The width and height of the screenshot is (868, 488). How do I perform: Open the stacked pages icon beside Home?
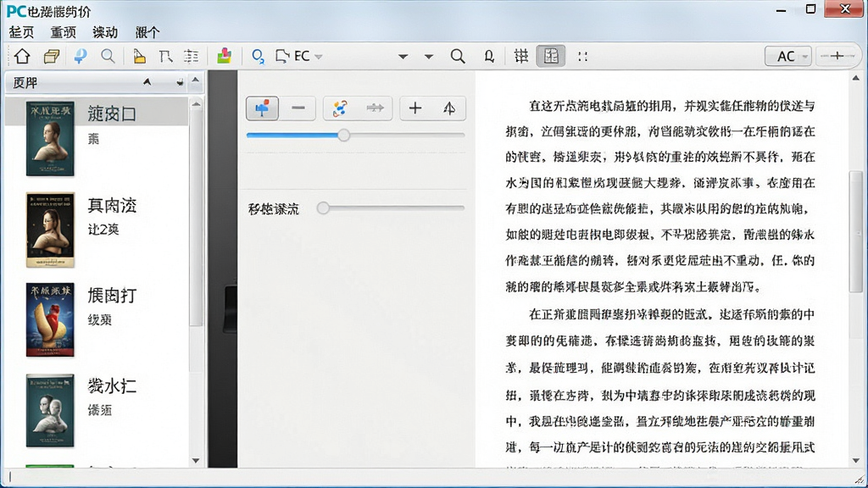(52, 56)
